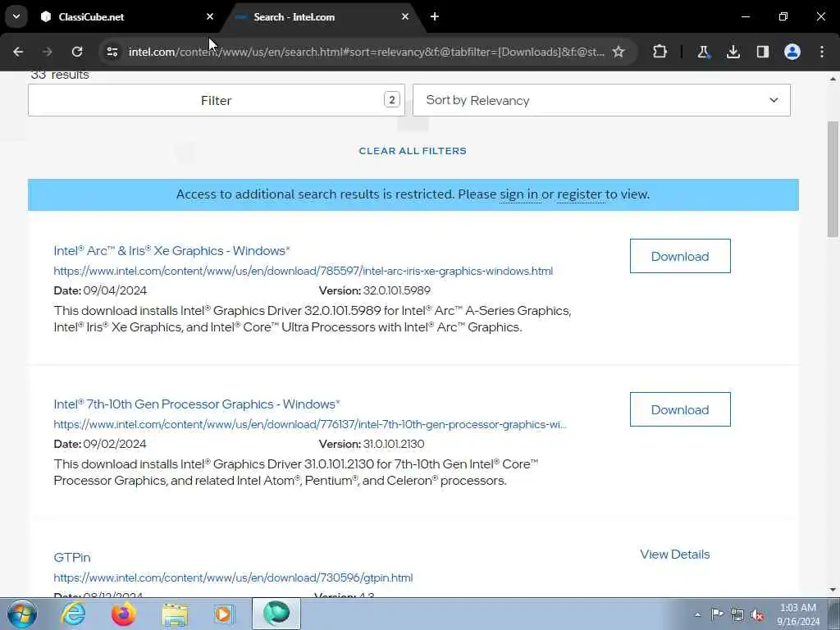840x630 pixels.
Task: Click the forward navigation arrow
Action: point(48,52)
